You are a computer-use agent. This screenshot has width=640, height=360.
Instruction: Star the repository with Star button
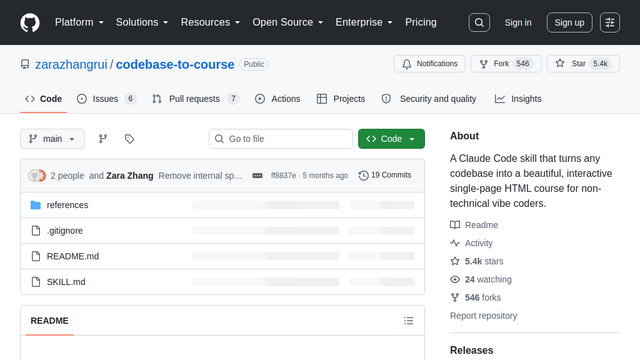pos(583,64)
